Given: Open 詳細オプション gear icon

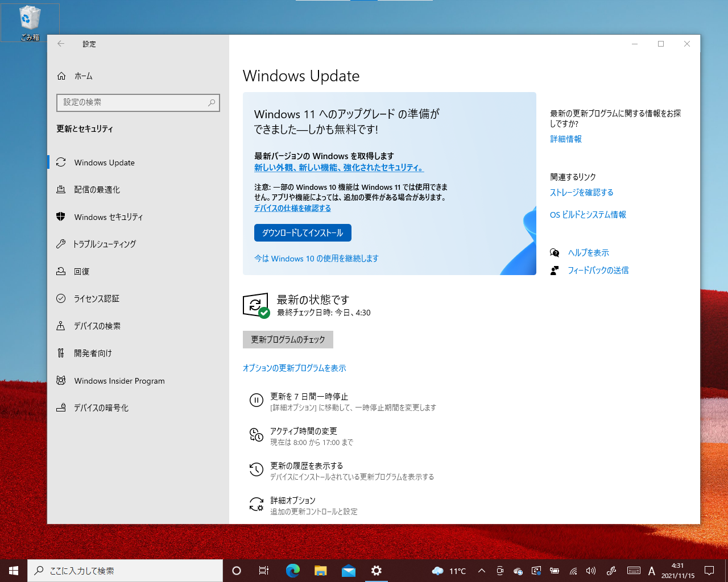Looking at the screenshot, I should click(x=256, y=504).
